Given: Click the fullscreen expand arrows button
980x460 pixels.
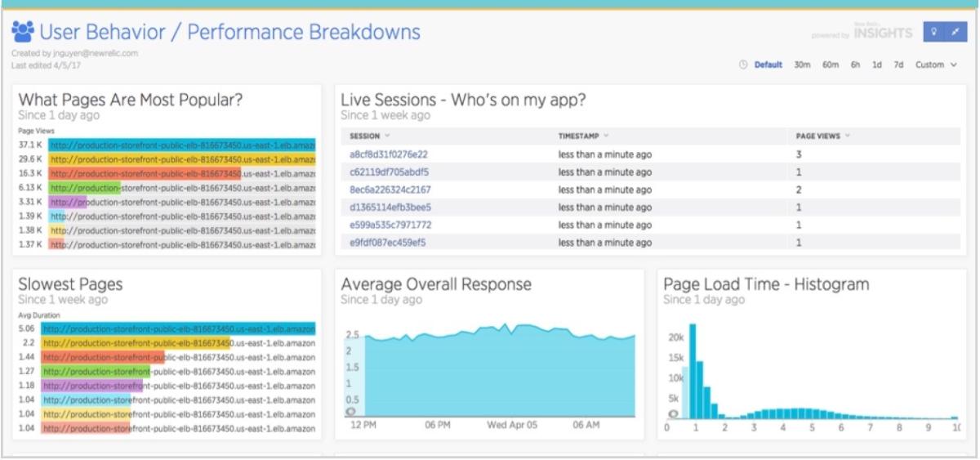Looking at the screenshot, I should pyautogui.click(x=955, y=32).
